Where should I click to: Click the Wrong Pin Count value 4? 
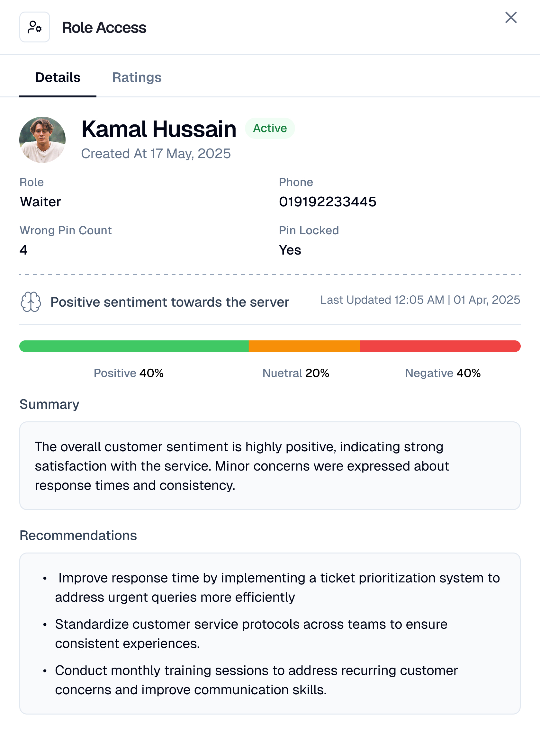23,250
